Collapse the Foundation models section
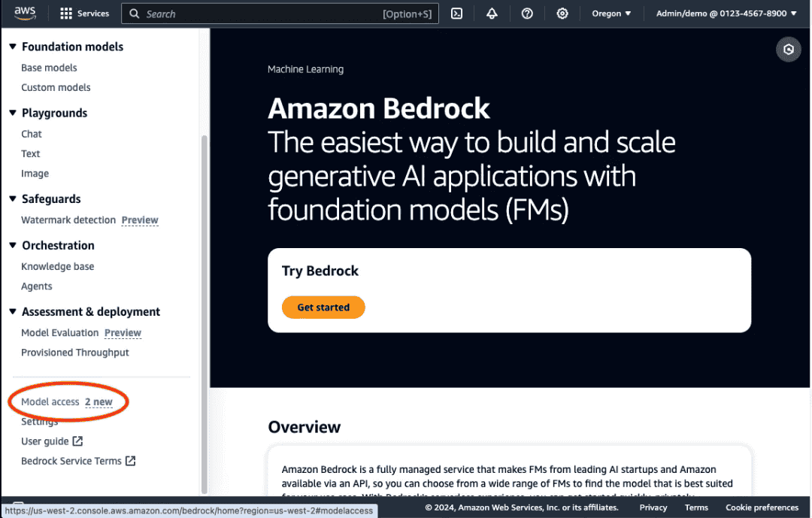Image resolution: width=812 pixels, height=518 pixels. pyautogui.click(x=13, y=47)
